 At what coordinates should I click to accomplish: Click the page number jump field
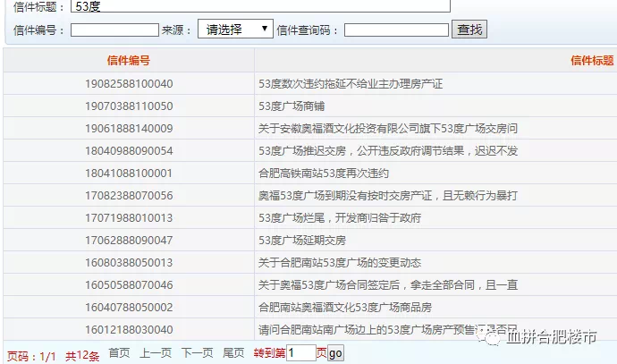(300, 353)
